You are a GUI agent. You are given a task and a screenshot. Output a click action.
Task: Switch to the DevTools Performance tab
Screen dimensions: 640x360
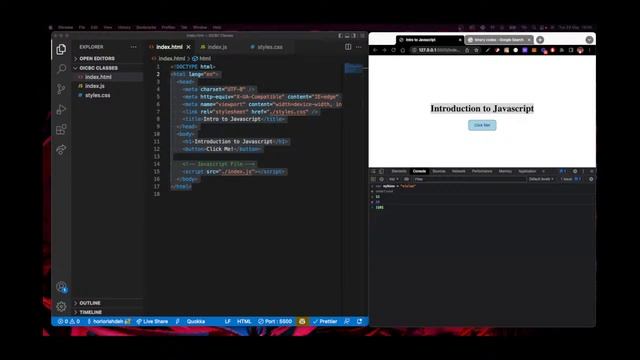(x=482, y=171)
